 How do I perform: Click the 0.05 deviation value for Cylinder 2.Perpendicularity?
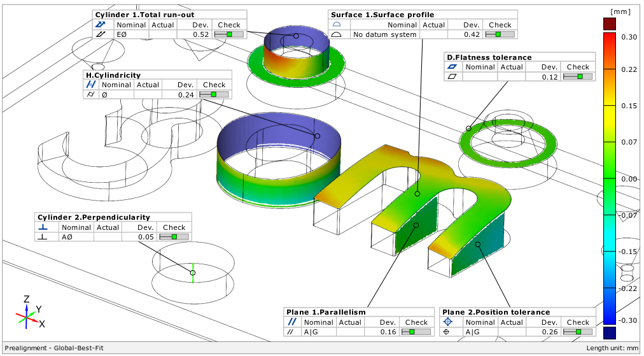(x=147, y=237)
